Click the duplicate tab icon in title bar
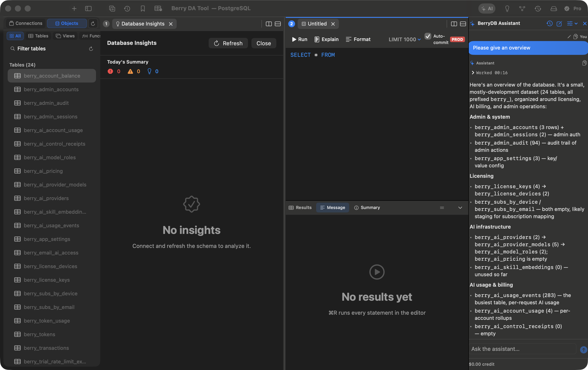588x370 pixels. pyautogui.click(x=112, y=9)
